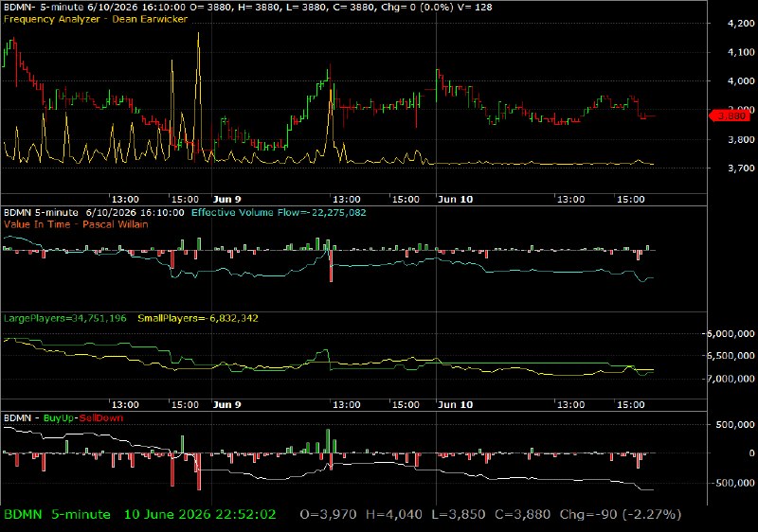
Task: Click the "Value In Time - Pascal Willain" label
Action: click(x=76, y=224)
